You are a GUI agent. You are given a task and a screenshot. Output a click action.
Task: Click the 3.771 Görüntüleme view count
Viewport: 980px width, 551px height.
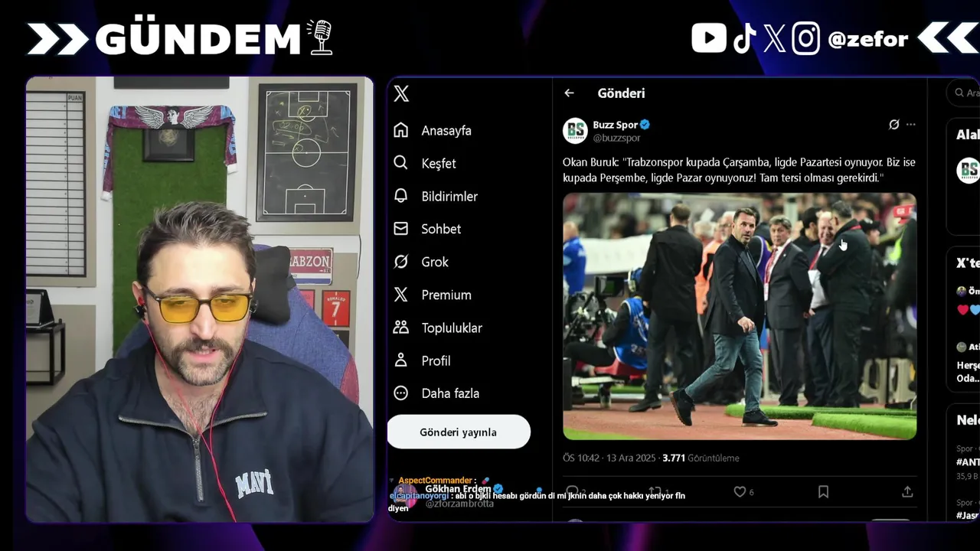click(701, 458)
